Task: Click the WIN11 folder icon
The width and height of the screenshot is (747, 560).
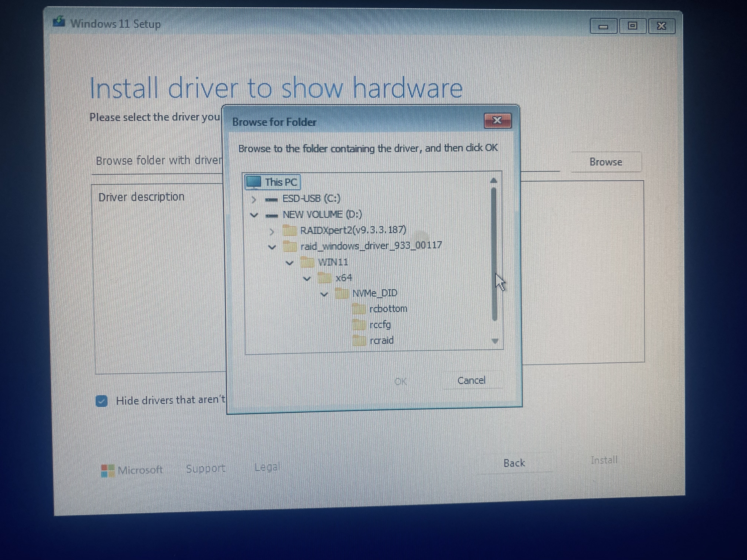Action: coord(307,262)
